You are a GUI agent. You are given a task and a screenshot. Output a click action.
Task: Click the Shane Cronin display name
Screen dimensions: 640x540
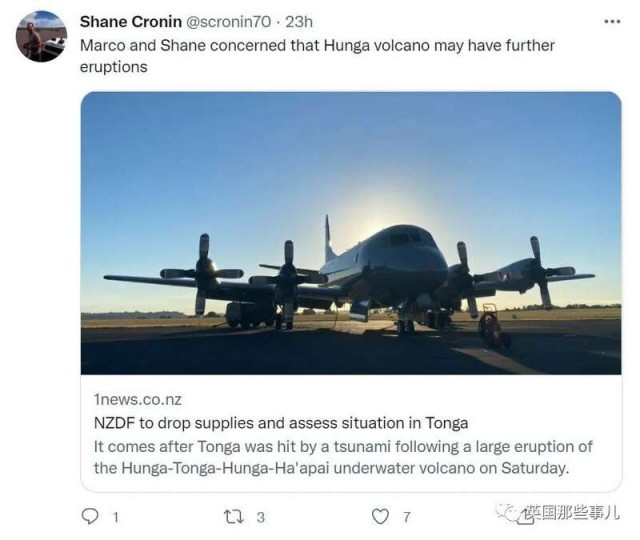tap(131, 22)
